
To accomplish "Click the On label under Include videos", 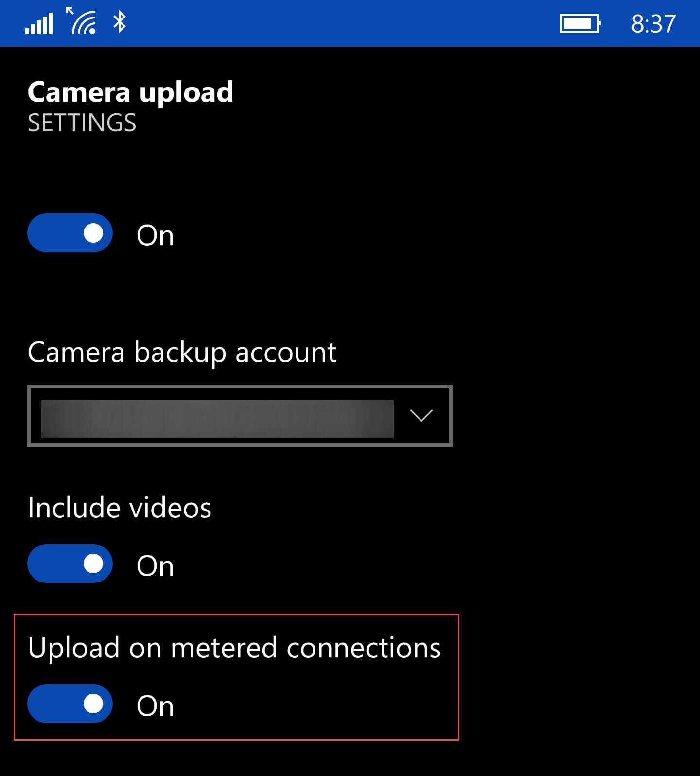I will pos(155,565).
